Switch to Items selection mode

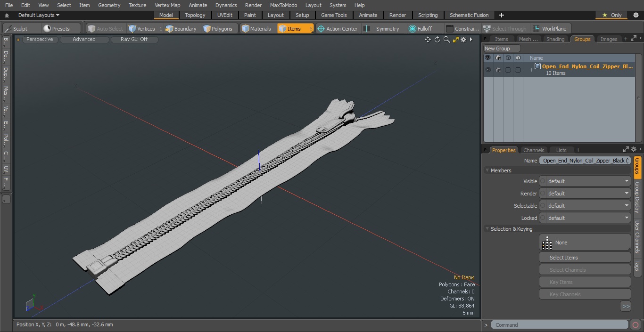coord(295,29)
